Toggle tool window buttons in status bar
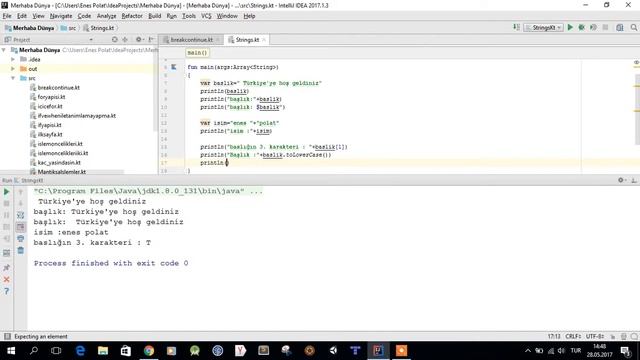 (7, 336)
